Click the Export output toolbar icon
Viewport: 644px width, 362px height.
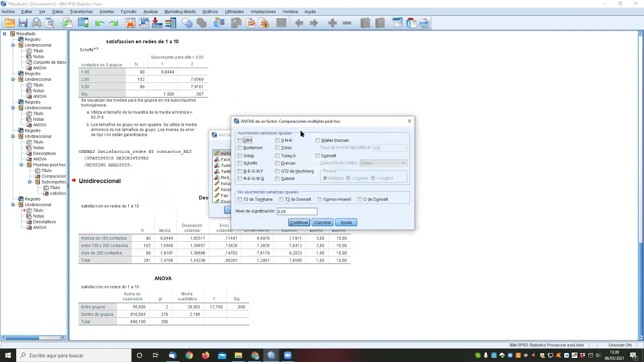tap(66, 23)
